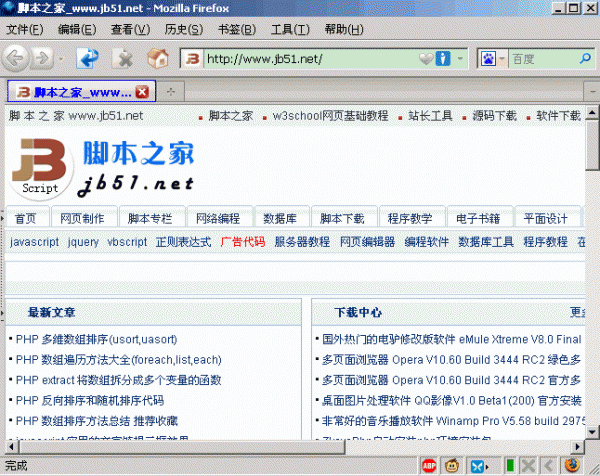The image size is (600, 476).
Task: Reload the page with the refresh icon
Action: tap(88, 58)
